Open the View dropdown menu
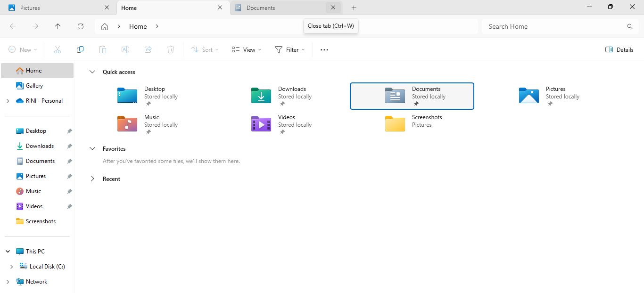The width and height of the screenshot is (644, 293). (x=247, y=49)
